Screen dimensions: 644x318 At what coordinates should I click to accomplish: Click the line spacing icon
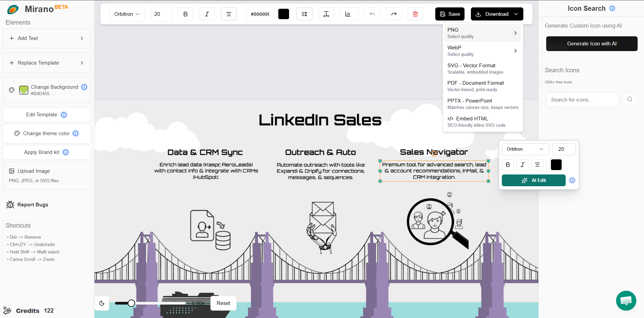click(x=304, y=14)
